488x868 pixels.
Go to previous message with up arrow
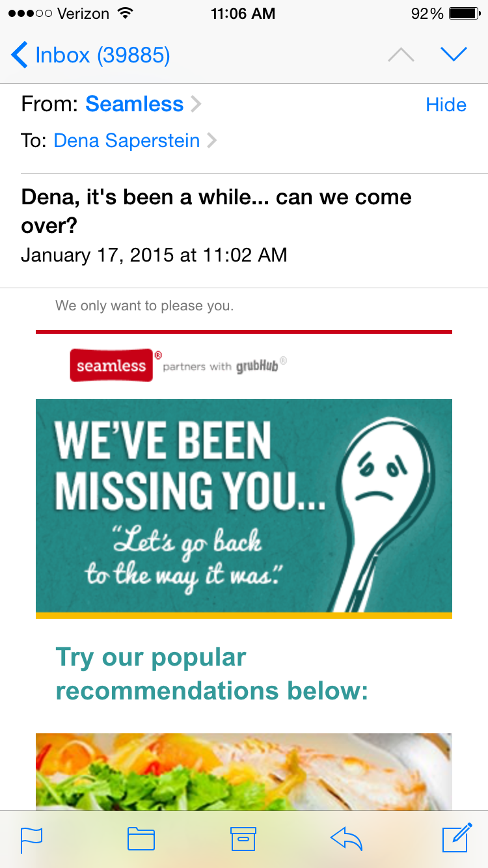pyautogui.click(x=401, y=55)
